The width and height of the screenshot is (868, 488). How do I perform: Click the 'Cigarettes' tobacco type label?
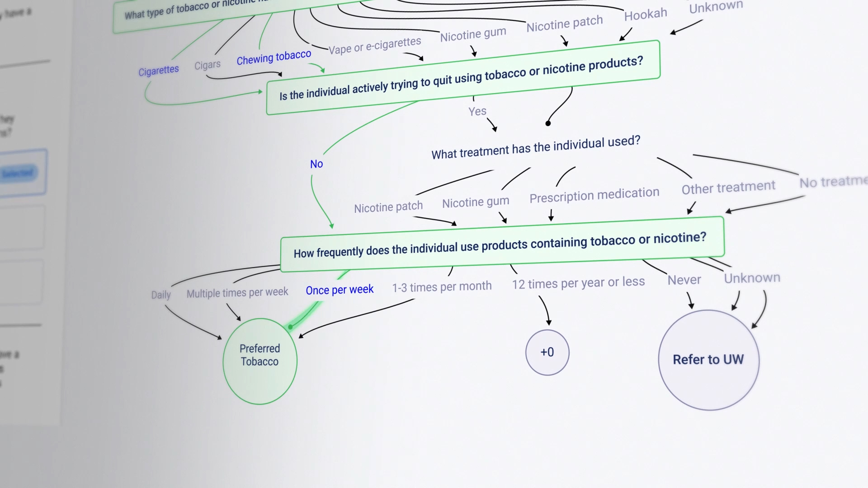[x=158, y=70]
